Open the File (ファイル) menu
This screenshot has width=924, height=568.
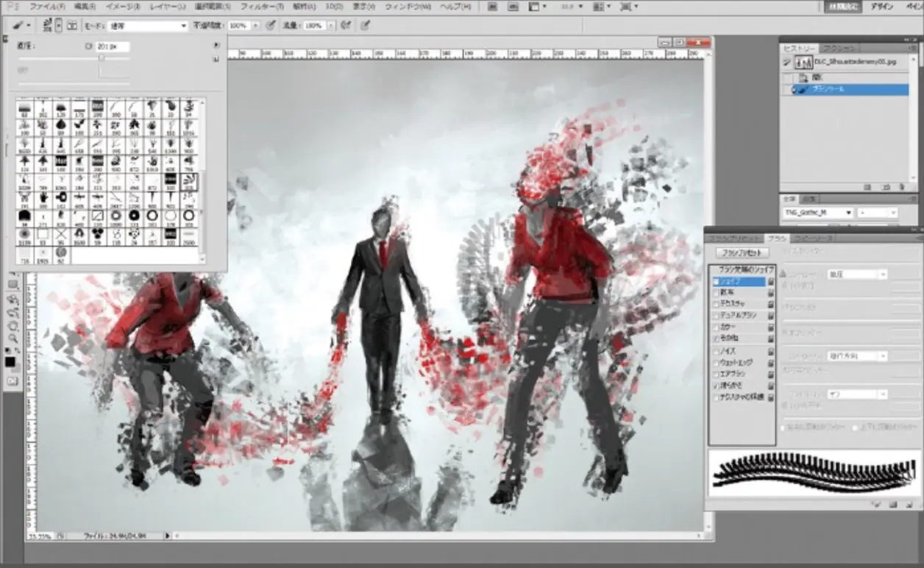point(47,6)
